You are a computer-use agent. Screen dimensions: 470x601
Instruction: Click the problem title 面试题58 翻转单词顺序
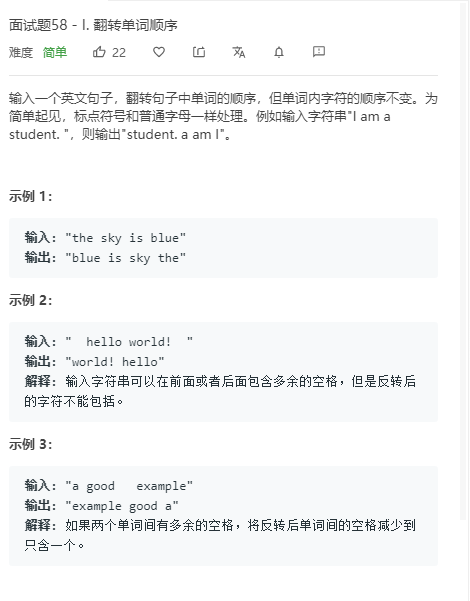coord(93,25)
